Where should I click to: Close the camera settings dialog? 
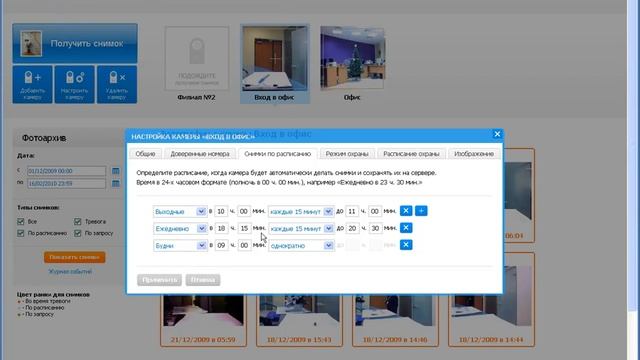click(x=497, y=134)
